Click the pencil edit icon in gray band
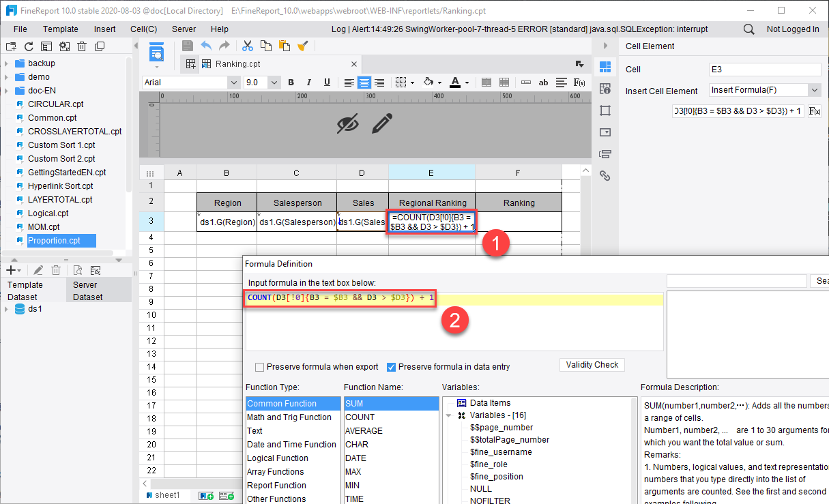829x504 pixels. pos(383,123)
